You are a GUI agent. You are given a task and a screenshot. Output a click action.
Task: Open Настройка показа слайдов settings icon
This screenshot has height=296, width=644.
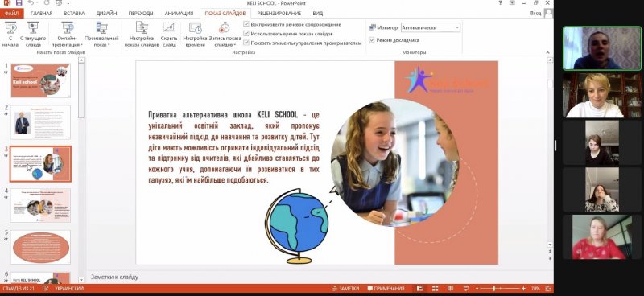(x=142, y=28)
